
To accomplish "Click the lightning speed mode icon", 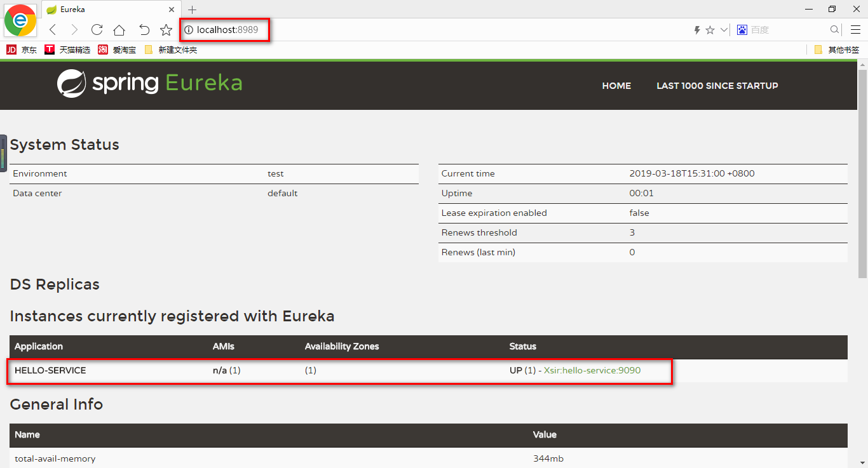I will [697, 30].
